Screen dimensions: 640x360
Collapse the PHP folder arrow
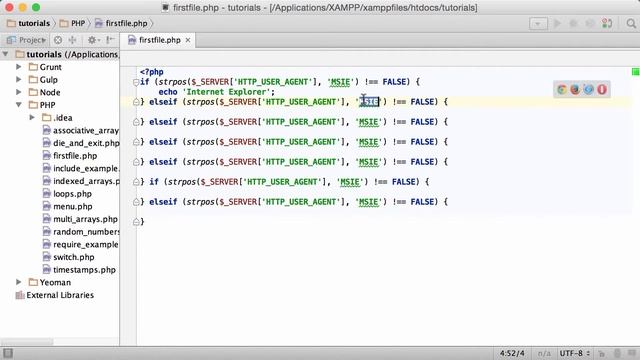point(18,105)
